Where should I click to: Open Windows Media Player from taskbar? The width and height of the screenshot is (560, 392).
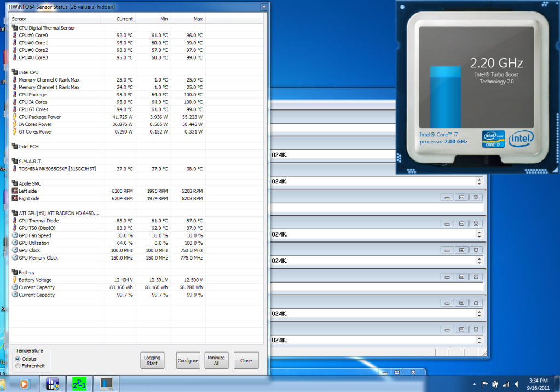[24, 384]
